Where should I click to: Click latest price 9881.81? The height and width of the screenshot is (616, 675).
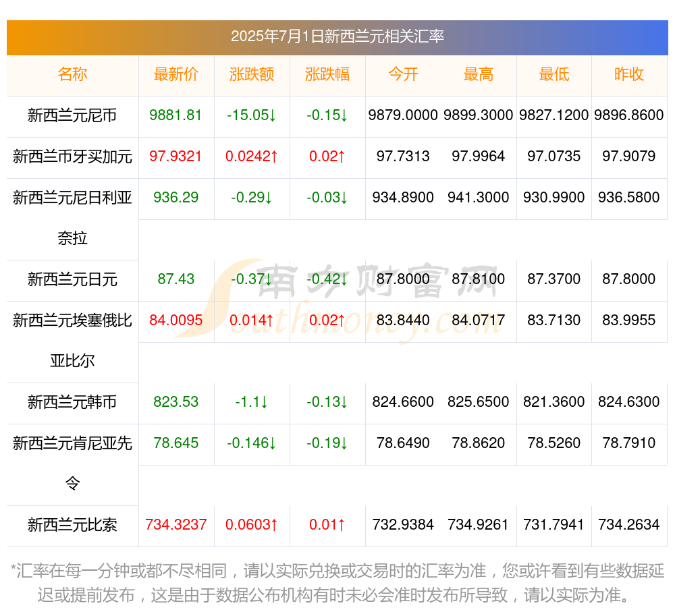(175, 115)
